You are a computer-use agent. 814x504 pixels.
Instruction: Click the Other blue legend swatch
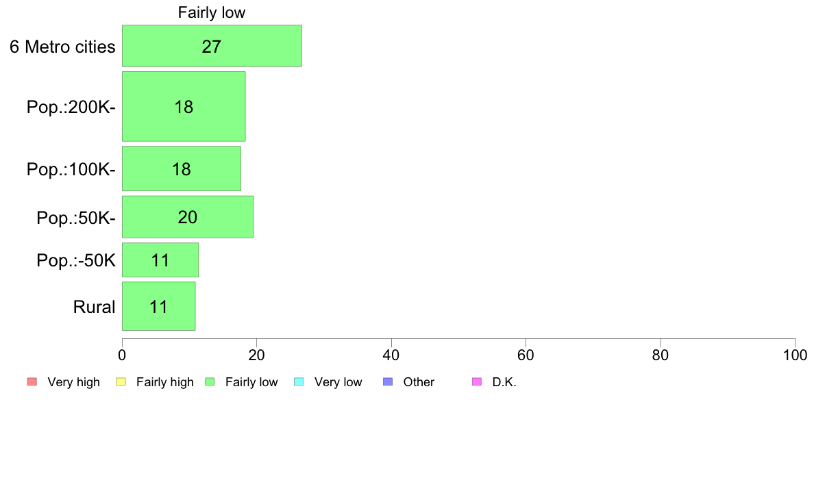[388, 382]
